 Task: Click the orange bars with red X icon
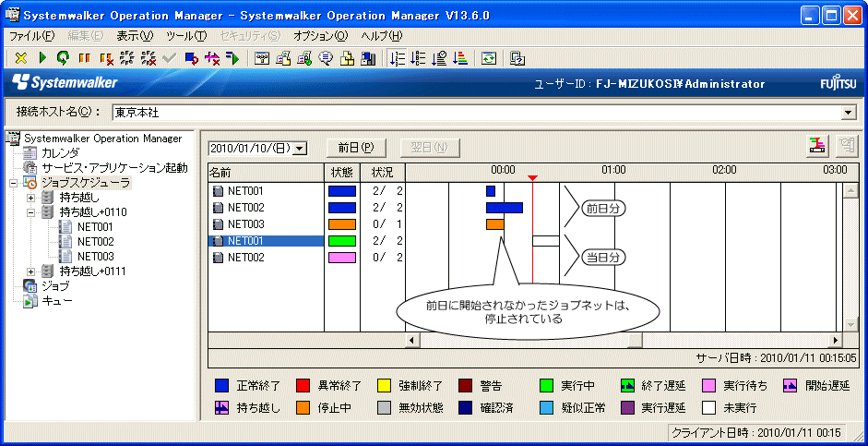coord(106,58)
